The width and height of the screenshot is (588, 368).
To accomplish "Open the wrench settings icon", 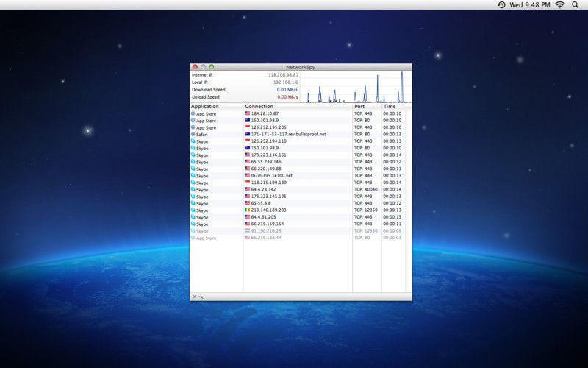I will [201, 297].
